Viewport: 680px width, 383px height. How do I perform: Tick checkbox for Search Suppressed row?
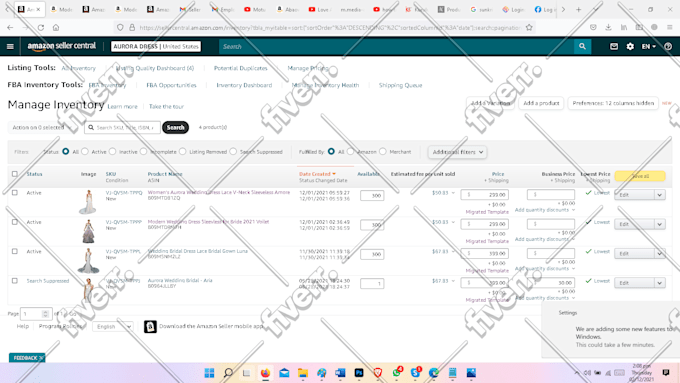(15, 281)
